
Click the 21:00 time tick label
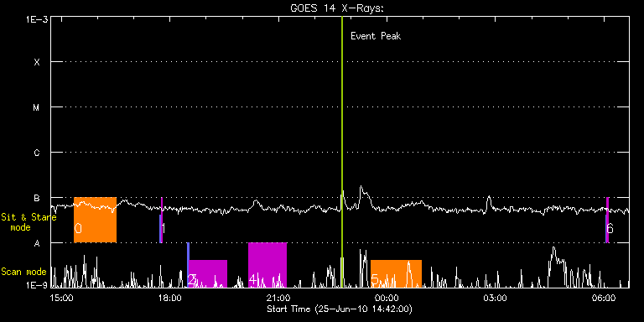tap(278, 298)
